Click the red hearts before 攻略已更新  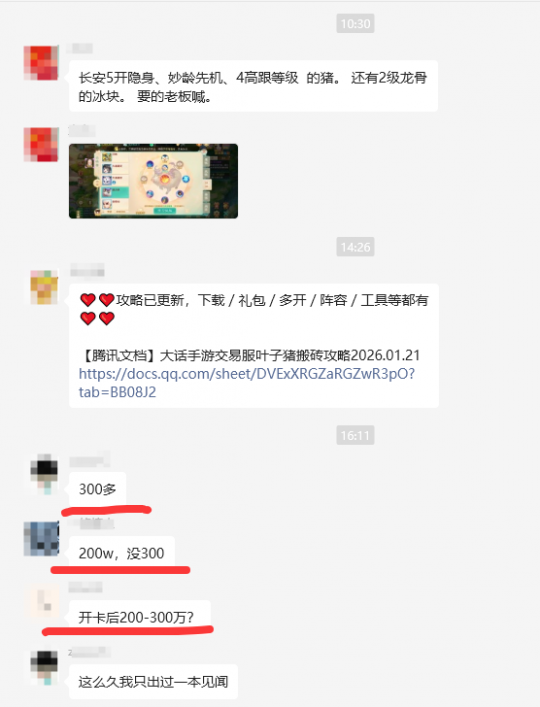point(97,300)
